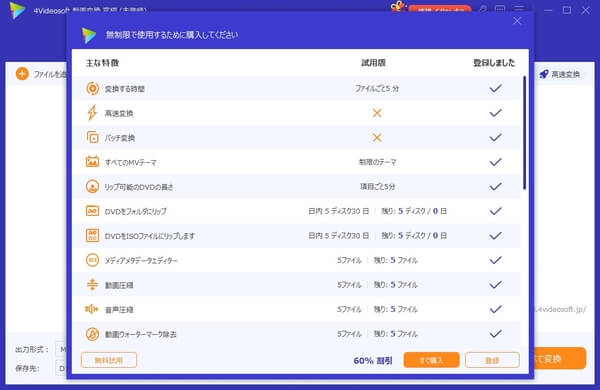The width and height of the screenshot is (600, 390).
Task: Close the purchase dialog
Action: (517, 21)
